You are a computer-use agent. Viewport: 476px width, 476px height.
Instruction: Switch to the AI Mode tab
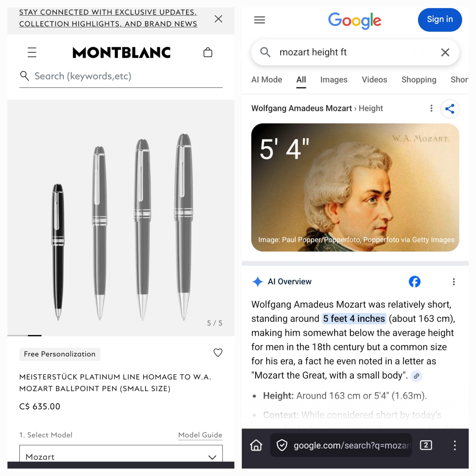pyautogui.click(x=267, y=79)
